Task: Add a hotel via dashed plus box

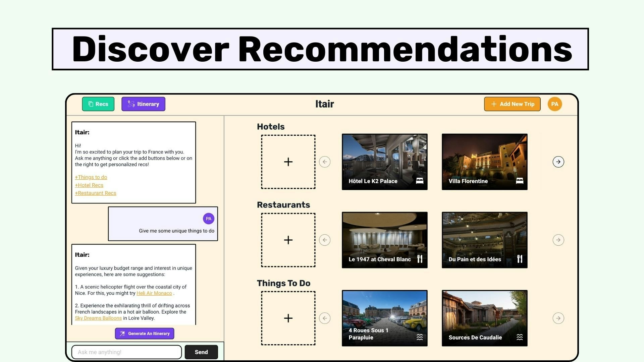Action: coord(288,162)
